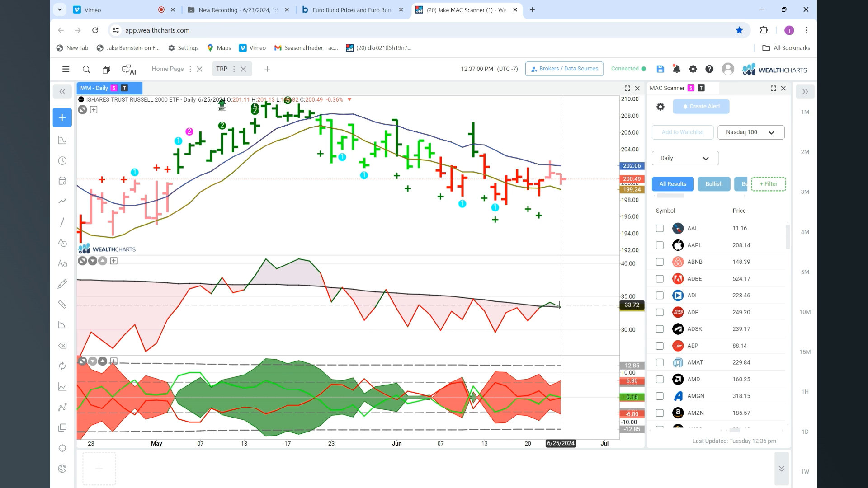868x488 pixels.
Task: Tick the ABNB checkbox
Action: [x=660, y=262]
